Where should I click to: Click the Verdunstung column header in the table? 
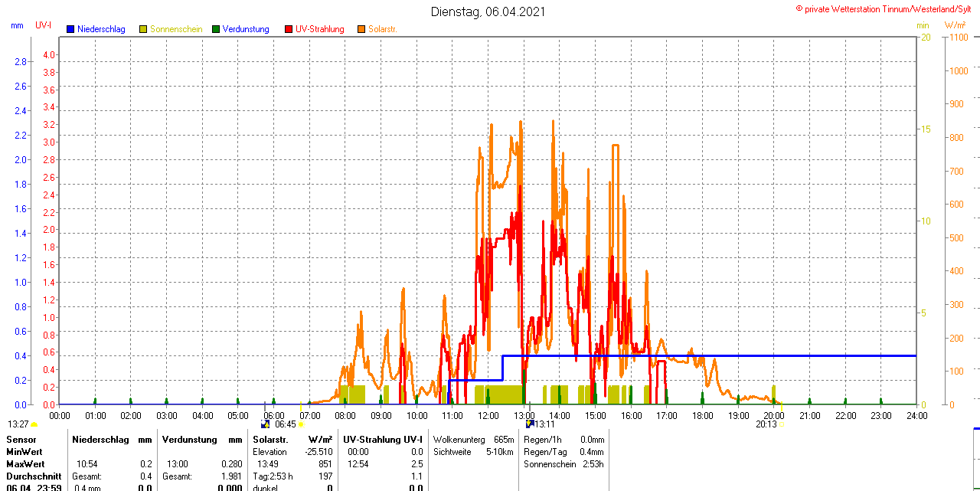pyautogui.click(x=188, y=440)
